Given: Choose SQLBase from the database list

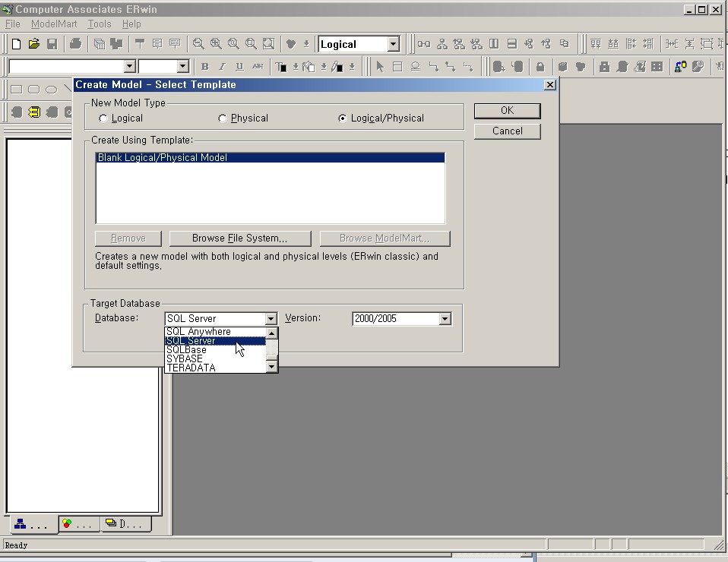Looking at the screenshot, I should [215, 350].
